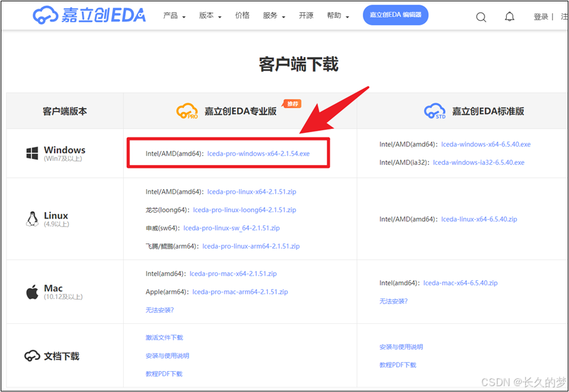This screenshot has height=392, width=569.
Task: Click the 推荐 badge on the pro edition
Action: click(293, 104)
